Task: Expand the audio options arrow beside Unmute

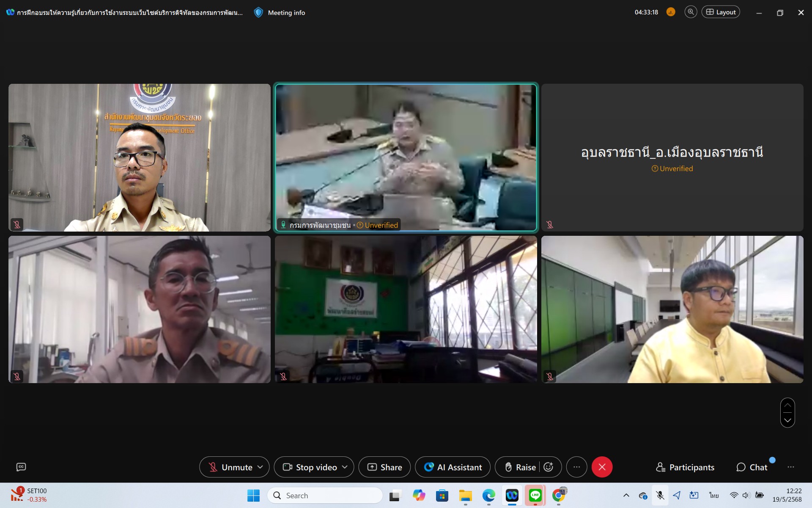Action: click(260, 467)
